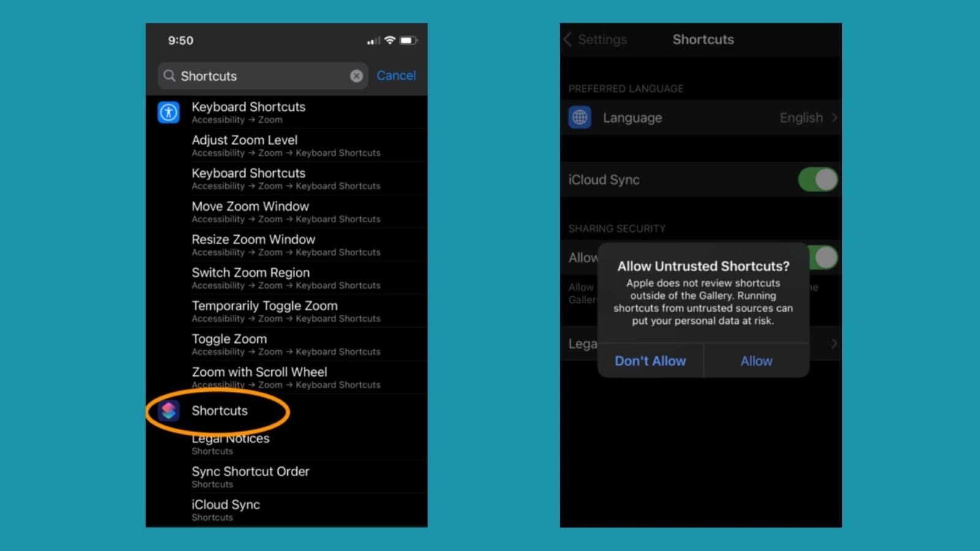980x551 pixels.
Task: Expand Language English chevron
Action: coord(834,118)
